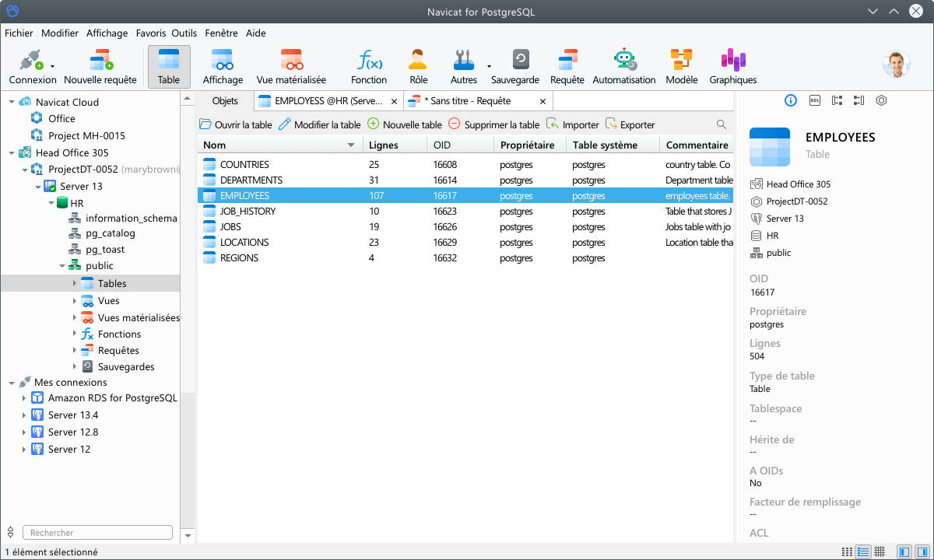Toggle the right information pane icon

[921, 551]
